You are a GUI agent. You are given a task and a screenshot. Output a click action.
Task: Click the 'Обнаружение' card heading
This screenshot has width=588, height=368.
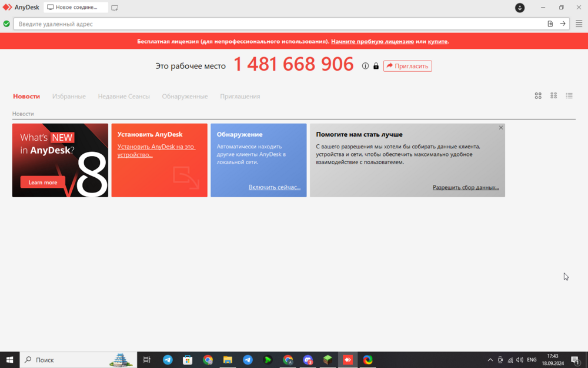(x=240, y=134)
